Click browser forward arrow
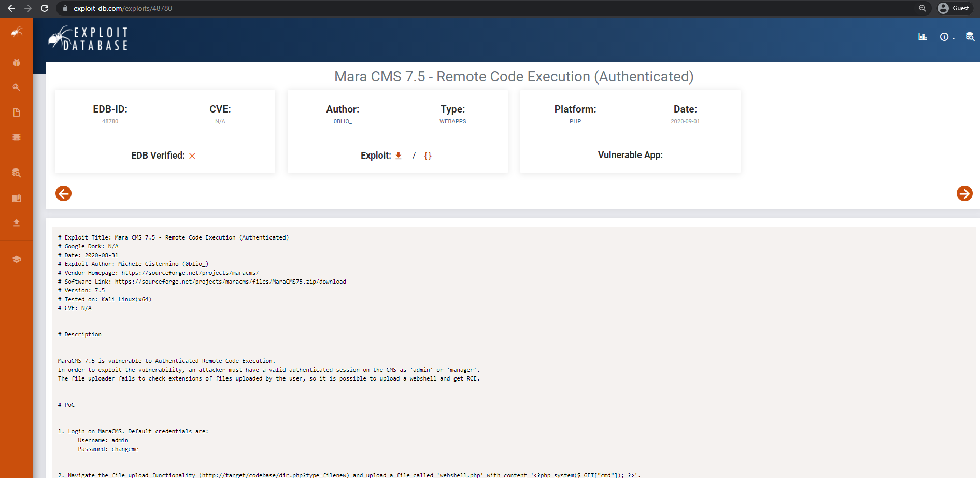The image size is (980, 478). [28, 8]
